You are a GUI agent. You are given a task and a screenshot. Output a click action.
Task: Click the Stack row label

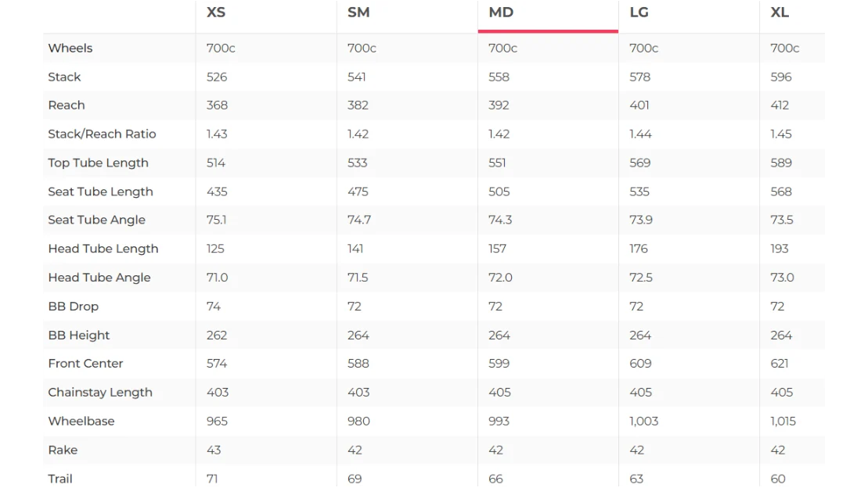tap(64, 77)
